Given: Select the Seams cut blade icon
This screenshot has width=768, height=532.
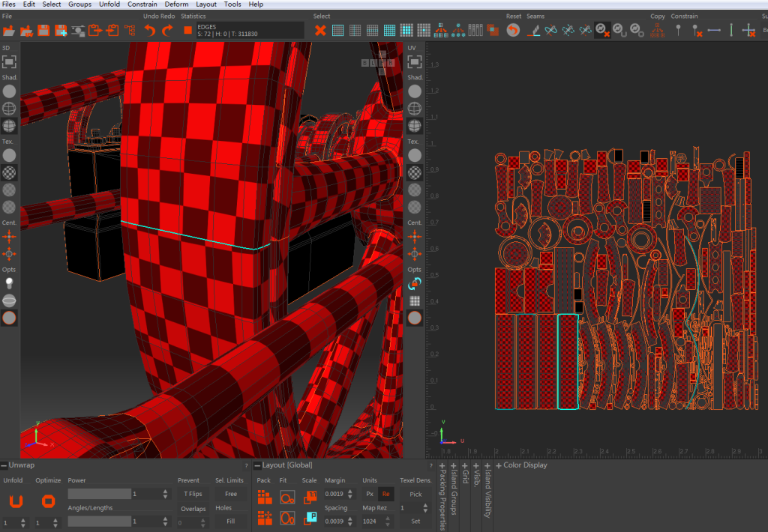Looking at the screenshot, I should [533, 31].
